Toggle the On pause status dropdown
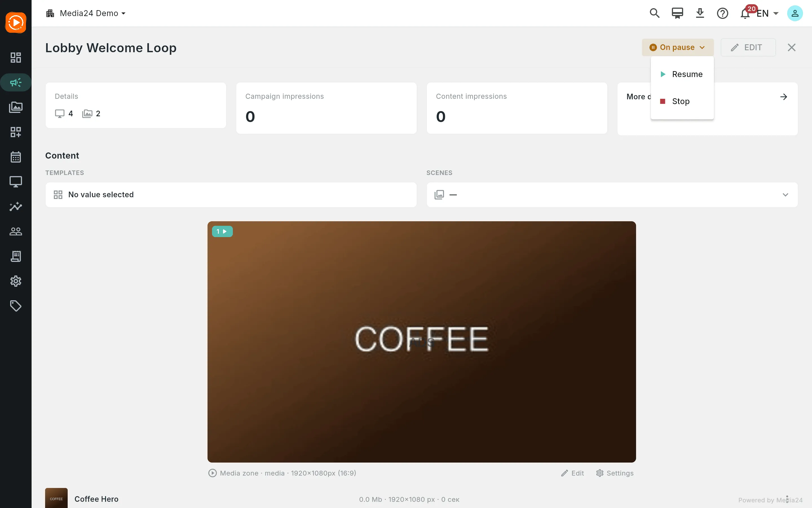 pos(678,47)
